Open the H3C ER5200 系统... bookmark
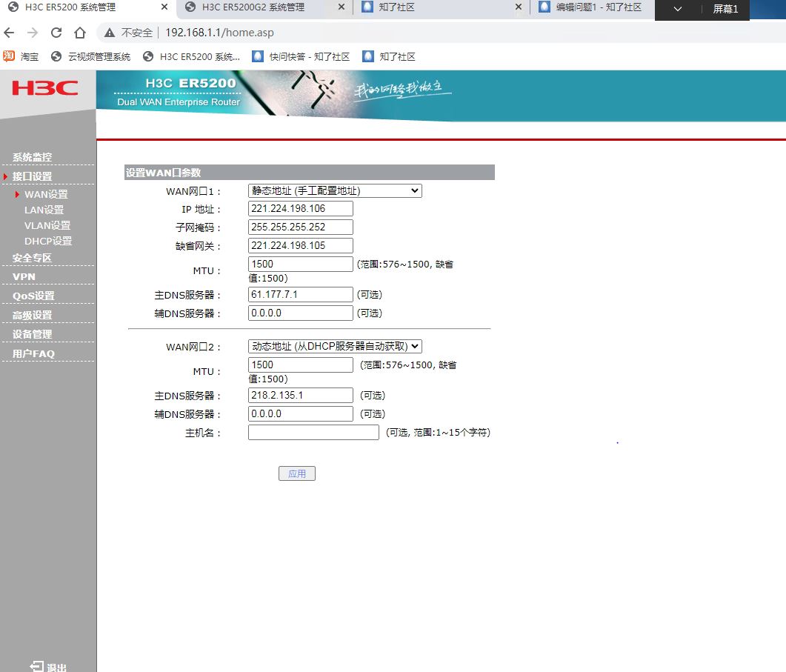Image resolution: width=786 pixels, height=672 pixels. coord(191,56)
